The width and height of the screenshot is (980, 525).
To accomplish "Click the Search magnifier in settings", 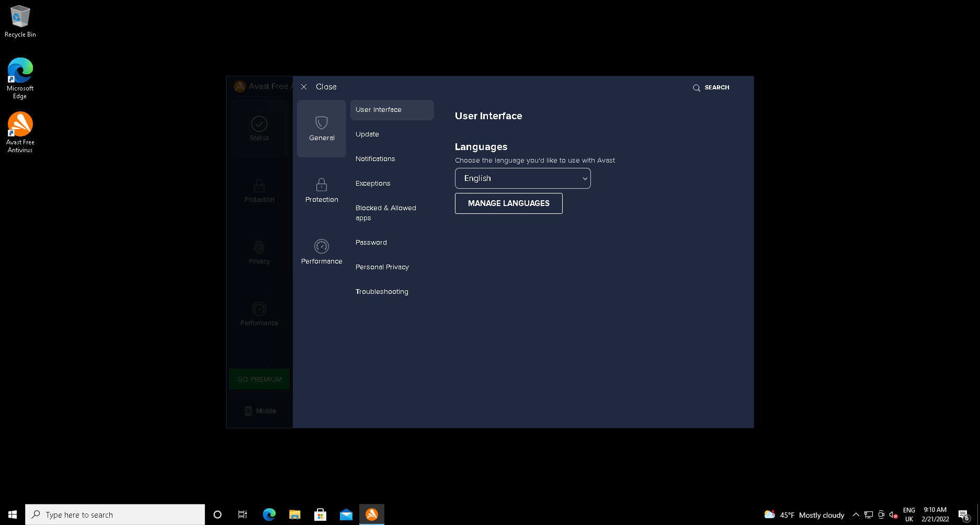I will click(697, 88).
